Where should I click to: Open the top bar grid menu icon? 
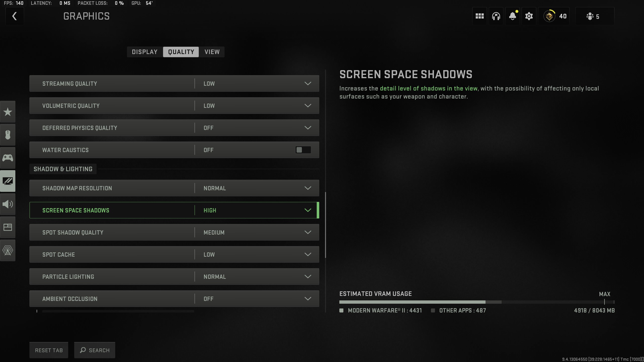479,16
